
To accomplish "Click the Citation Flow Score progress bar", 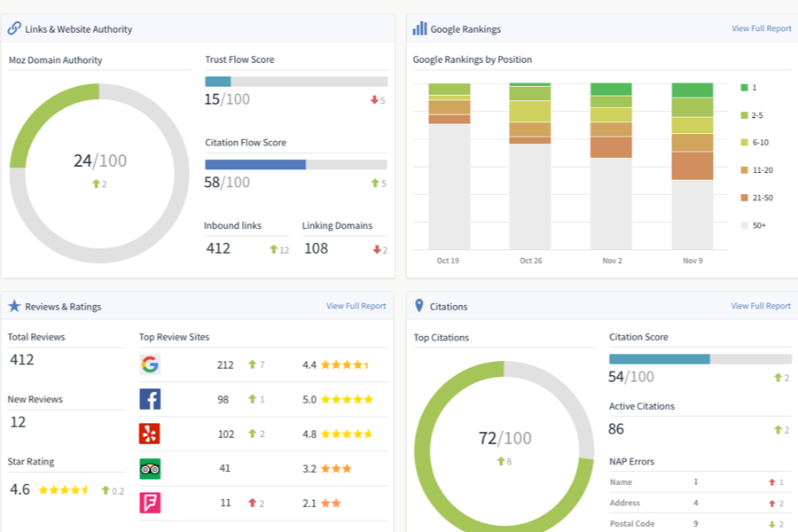I will tap(296, 164).
